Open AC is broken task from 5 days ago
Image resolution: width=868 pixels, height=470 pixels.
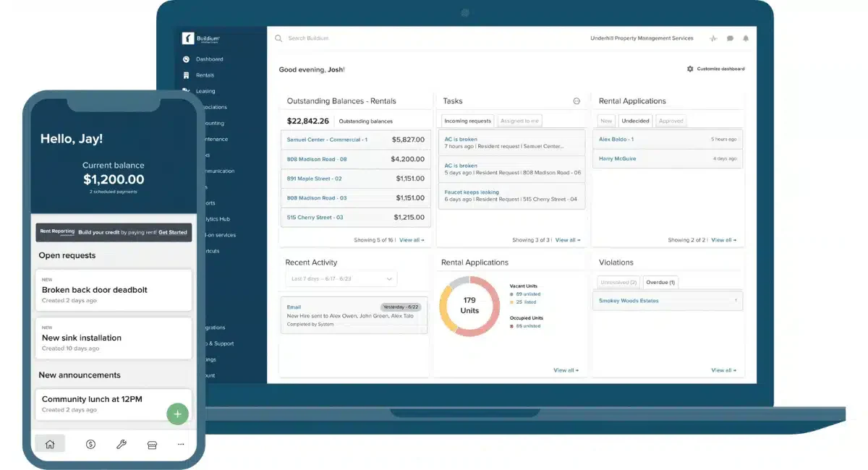click(x=512, y=169)
